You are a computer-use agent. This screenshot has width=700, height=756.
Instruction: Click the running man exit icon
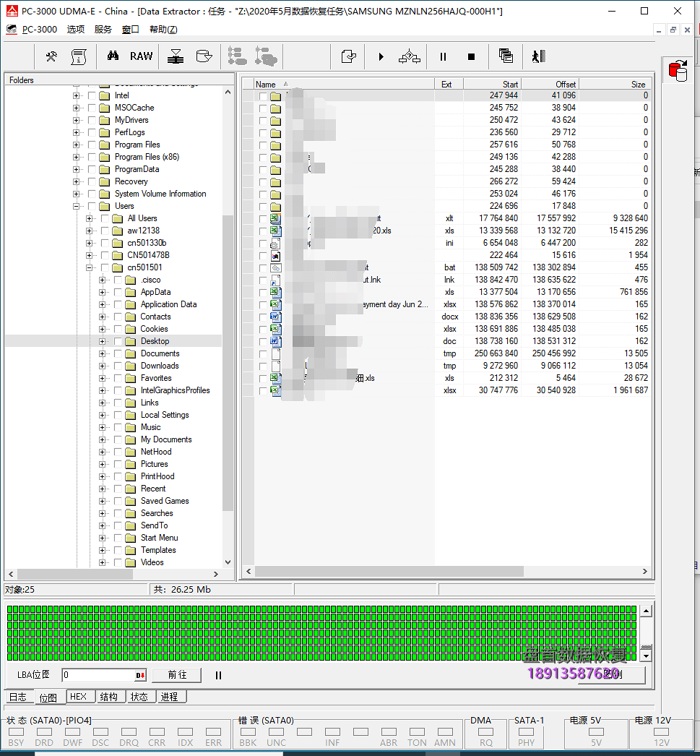[x=539, y=56]
